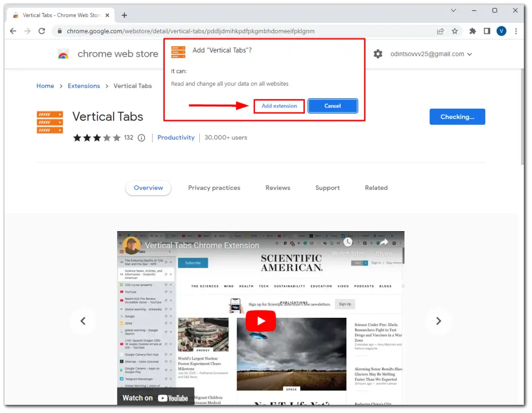Click the profile avatar
The image size is (532, 413).
(x=502, y=31)
